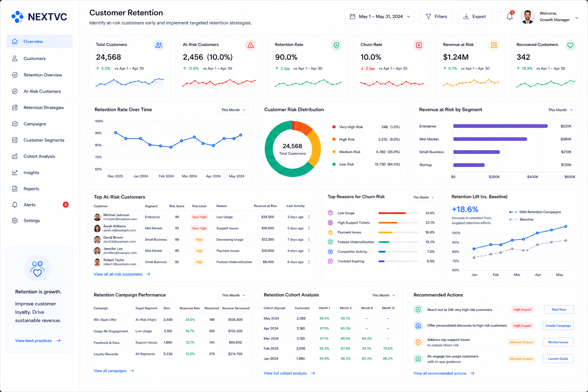Click the Contract Expiring reason icon
Image resolution: width=588 pixels, height=392 pixels.
(330, 261)
